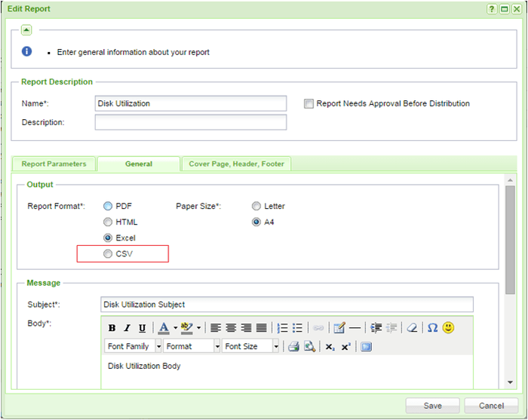Toggle italic text formatting

tap(127, 328)
